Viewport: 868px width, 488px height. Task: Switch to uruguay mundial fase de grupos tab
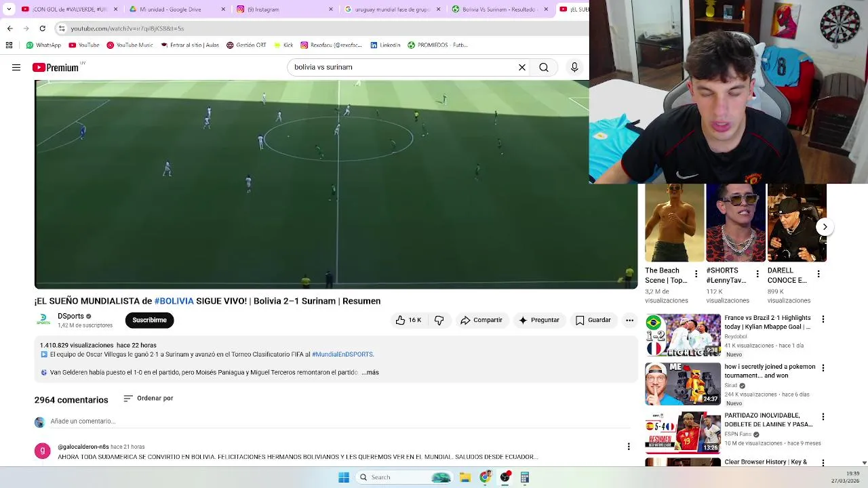pyautogui.click(x=392, y=9)
